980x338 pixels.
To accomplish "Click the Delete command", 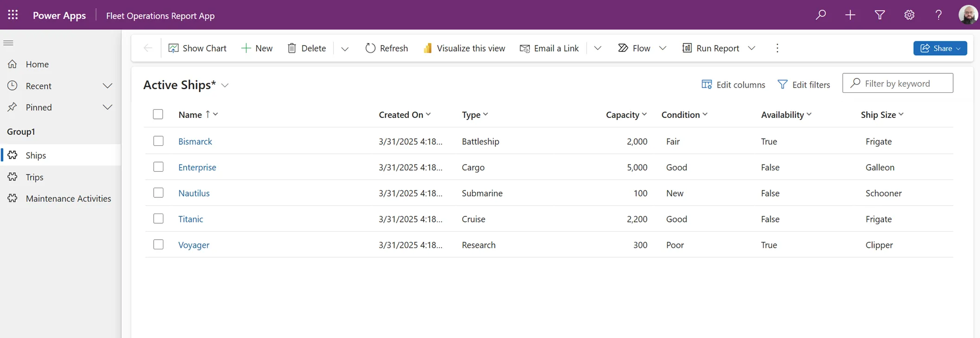I will pos(307,48).
